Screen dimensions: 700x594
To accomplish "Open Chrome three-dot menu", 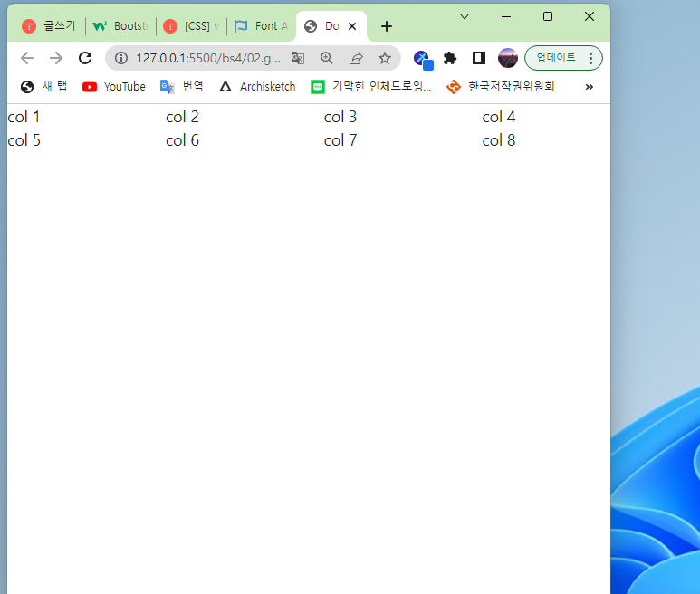I will 590,58.
